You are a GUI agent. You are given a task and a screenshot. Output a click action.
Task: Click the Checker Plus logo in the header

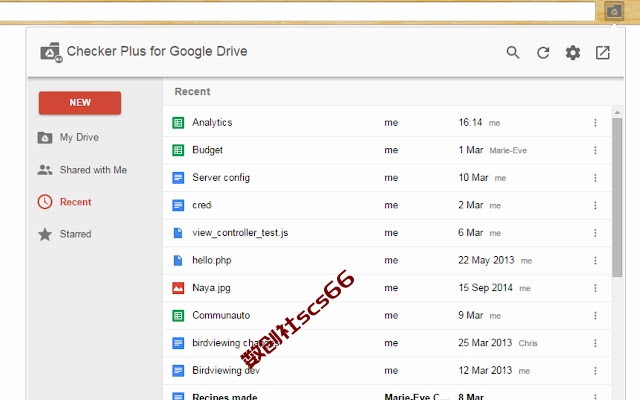click(51, 53)
